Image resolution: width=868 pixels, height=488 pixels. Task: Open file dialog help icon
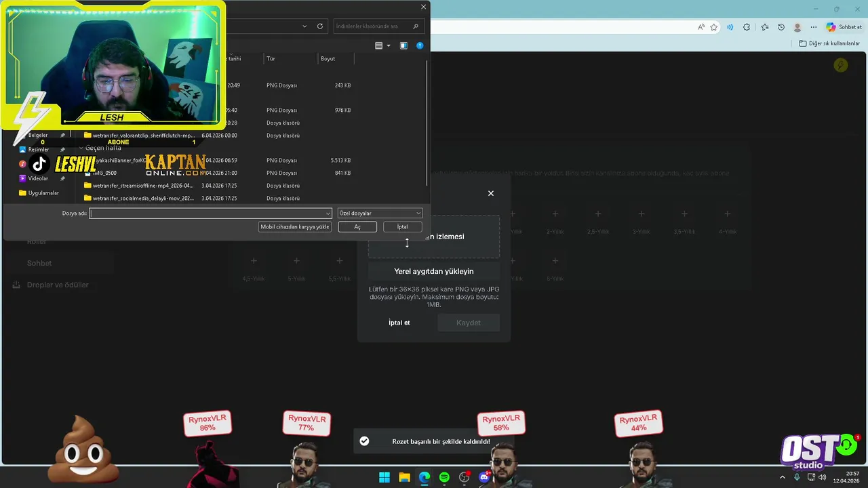pos(420,46)
